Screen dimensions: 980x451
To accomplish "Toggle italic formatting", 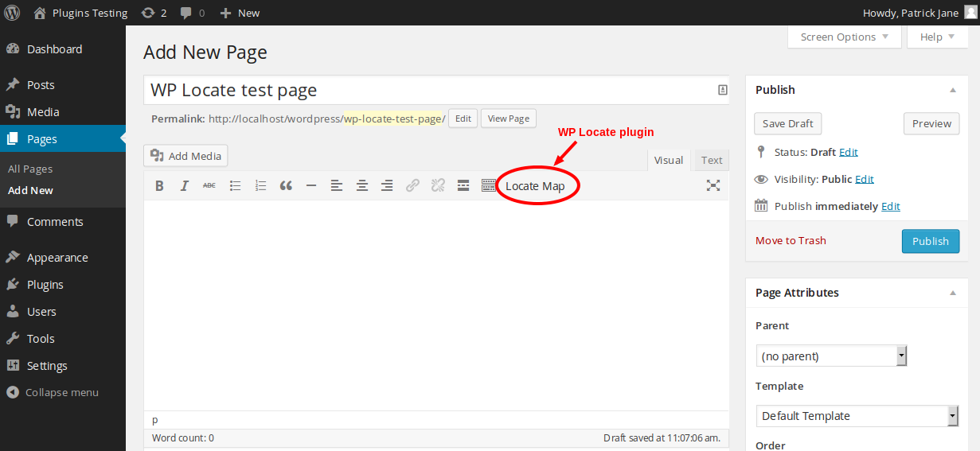I will [x=184, y=186].
